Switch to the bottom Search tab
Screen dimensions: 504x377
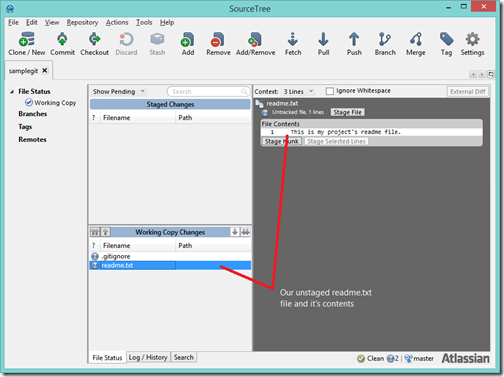(x=184, y=357)
